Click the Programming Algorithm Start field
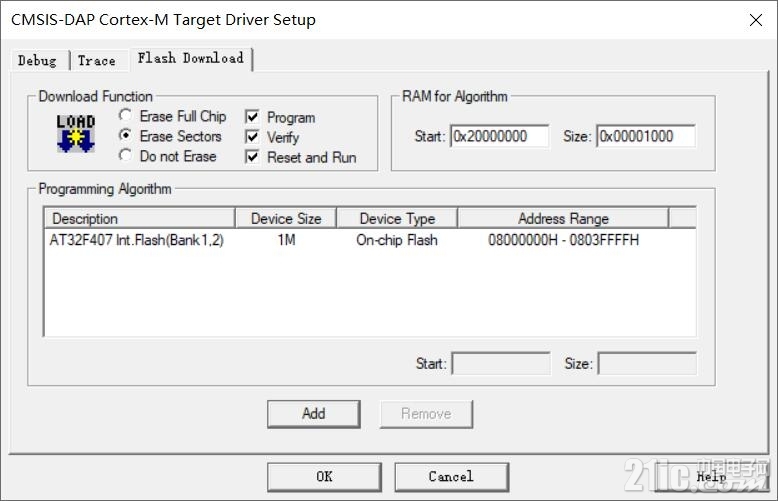The height and width of the screenshot is (501, 778). (x=501, y=364)
